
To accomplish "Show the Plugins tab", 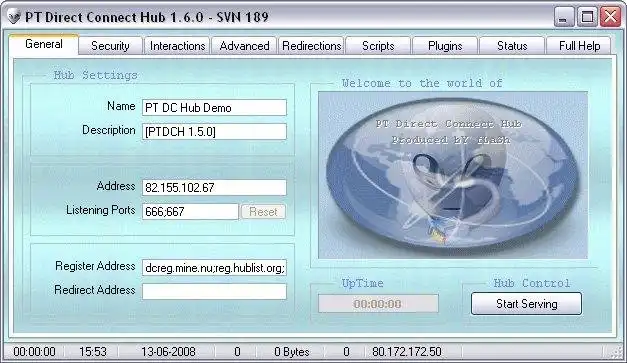I will 445,46.
